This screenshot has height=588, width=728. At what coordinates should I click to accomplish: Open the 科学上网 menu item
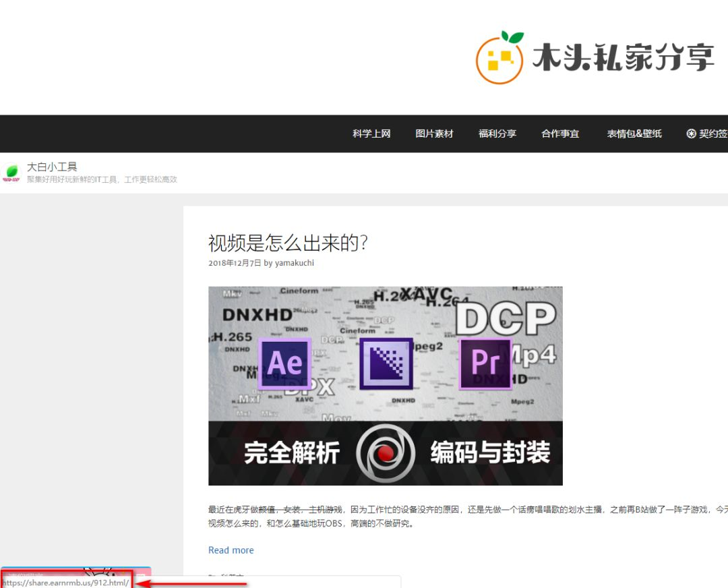click(371, 134)
